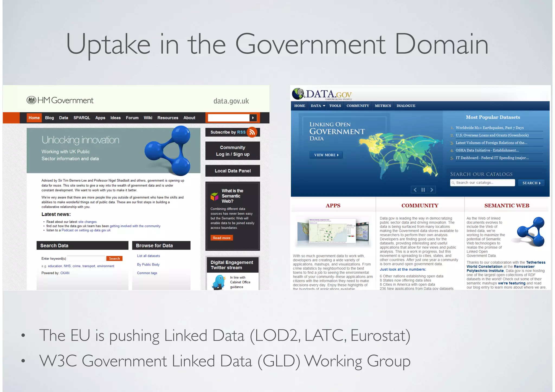Click the HOME item in Data.gov nav

300,106
